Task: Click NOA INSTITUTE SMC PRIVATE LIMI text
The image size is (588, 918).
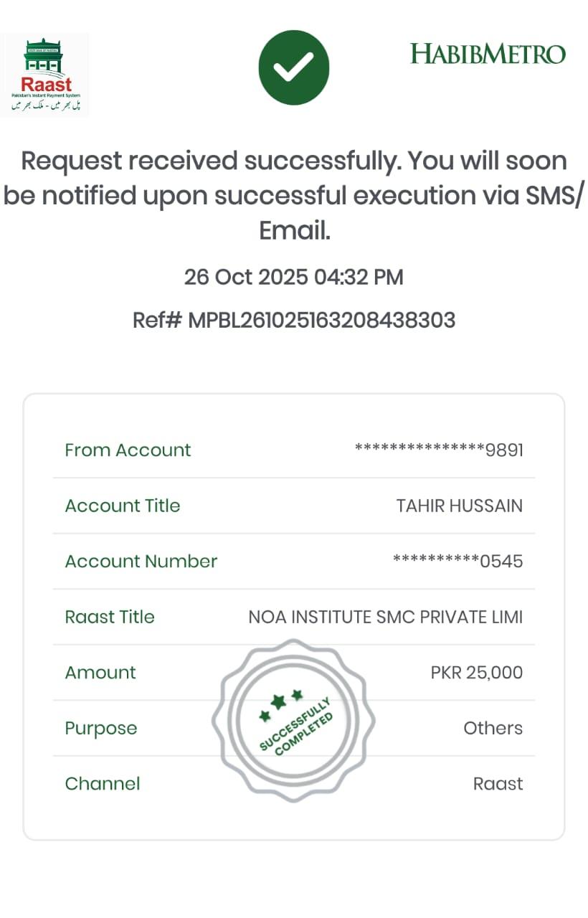Action: pyautogui.click(x=385, y=617)
